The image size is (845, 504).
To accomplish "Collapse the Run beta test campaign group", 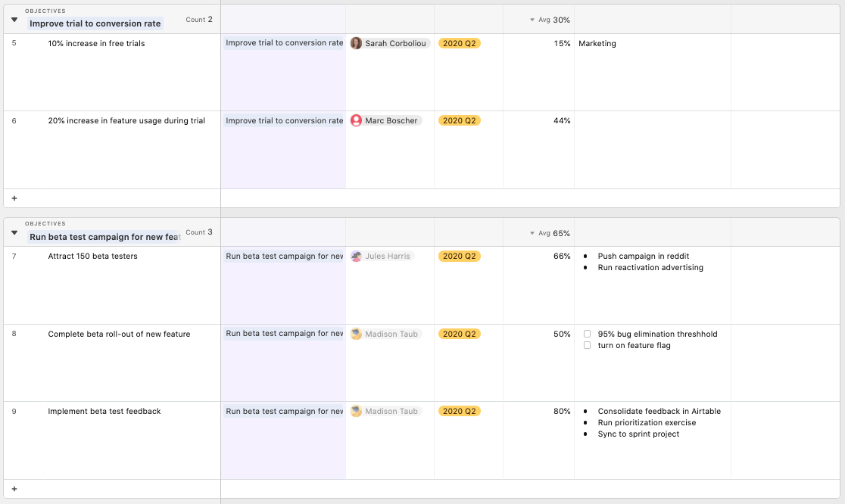I will tap(14, 232).
